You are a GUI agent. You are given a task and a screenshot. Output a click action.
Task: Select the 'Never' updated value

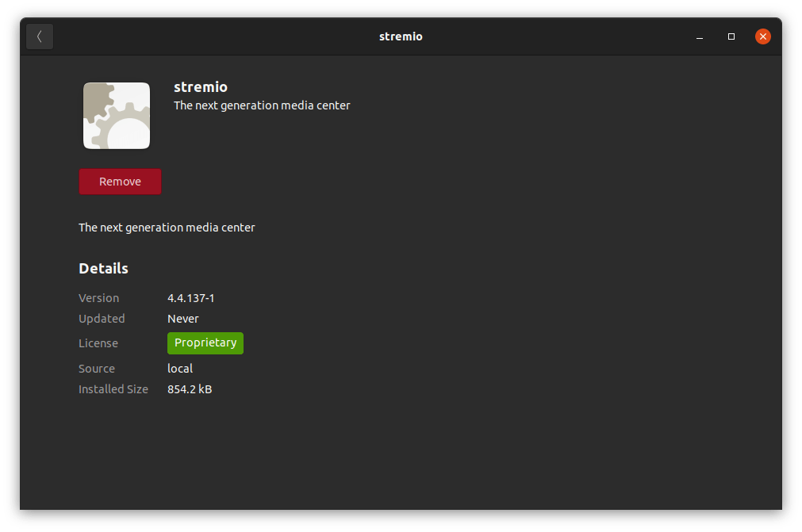point(183,319)
